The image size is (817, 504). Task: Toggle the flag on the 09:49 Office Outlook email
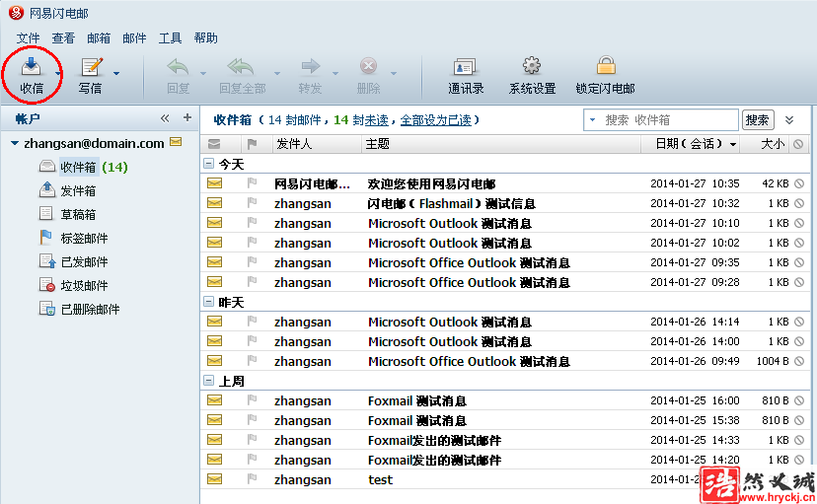pos(253,360)
